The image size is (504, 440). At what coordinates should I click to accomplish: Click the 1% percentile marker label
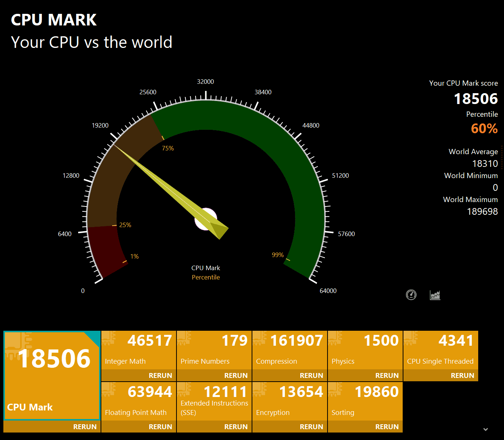point(135,256)
